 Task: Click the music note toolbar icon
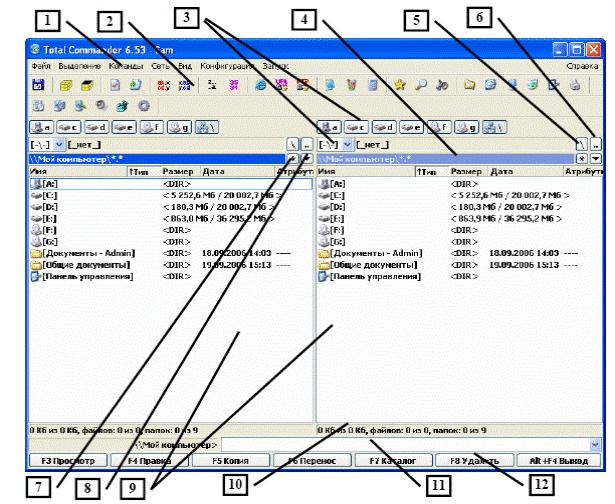pos(442,85)
